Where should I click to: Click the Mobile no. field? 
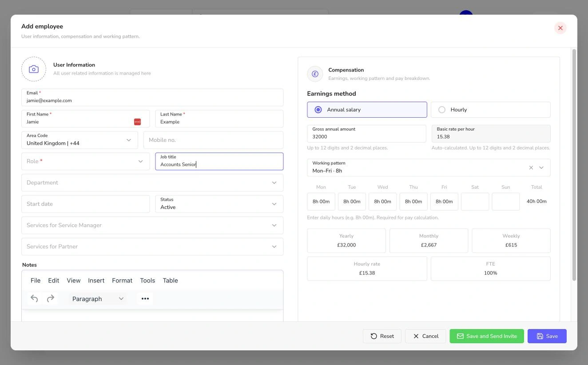click(213, 140)
